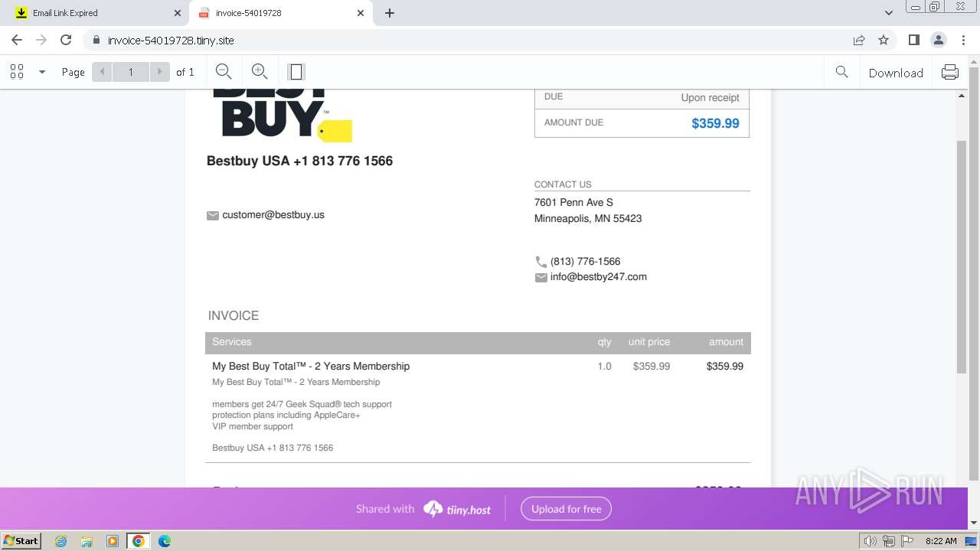Screen dimensions: 980x551
Task: Go to previous PDF page
Action: [x=102, y=72]
